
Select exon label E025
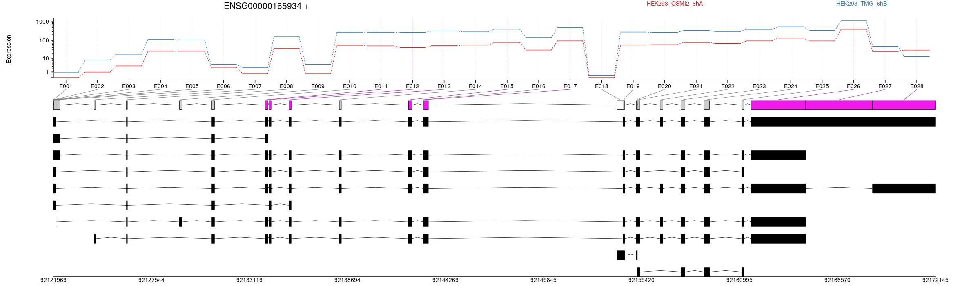[822, 86]
